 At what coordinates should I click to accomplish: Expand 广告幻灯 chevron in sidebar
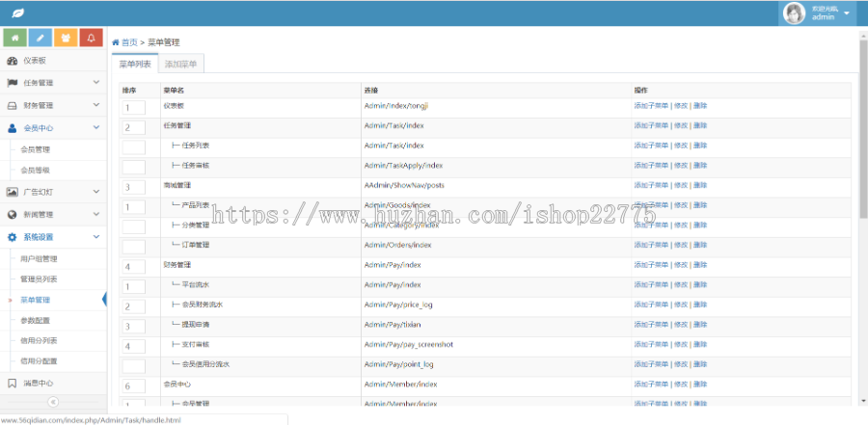96,192
